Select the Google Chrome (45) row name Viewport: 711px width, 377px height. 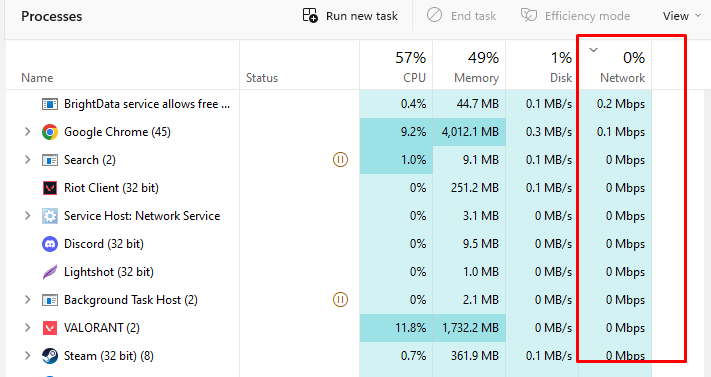(x=117, y=132)
